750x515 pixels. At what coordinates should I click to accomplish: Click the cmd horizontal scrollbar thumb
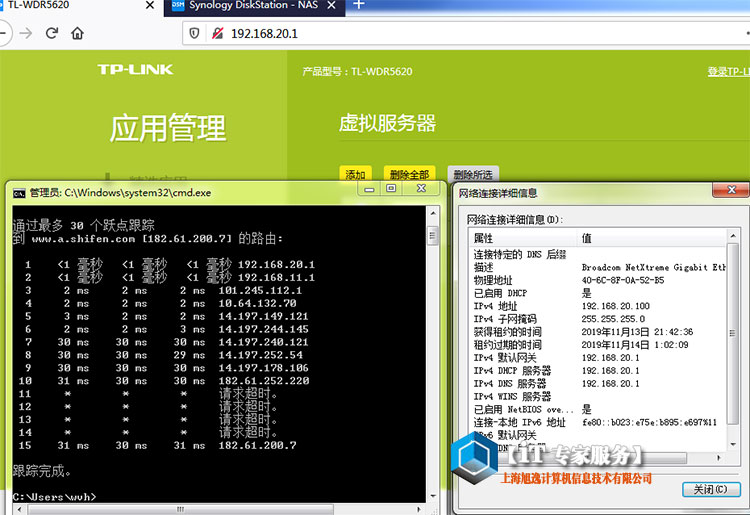(180, 509)
